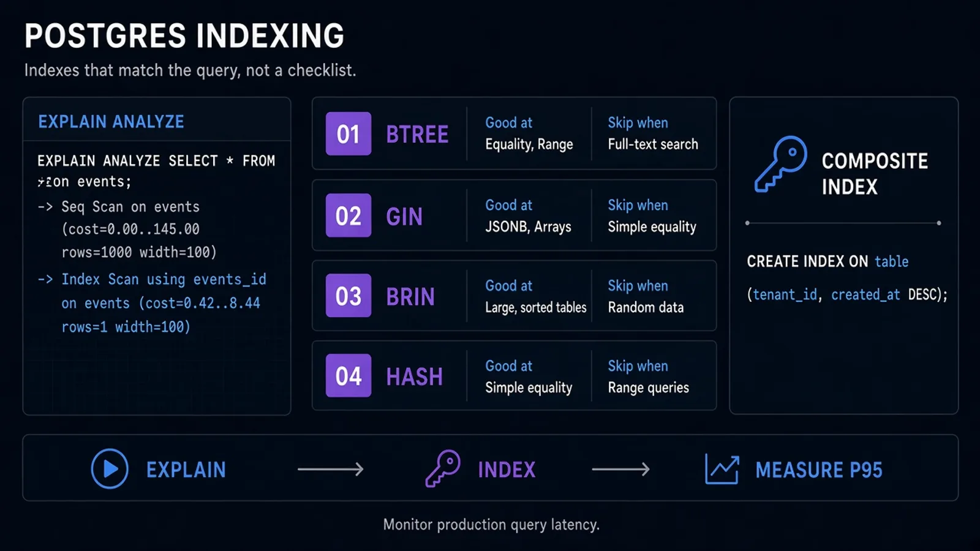Select the COMPOSITE INDEX heading

(875, 173)
